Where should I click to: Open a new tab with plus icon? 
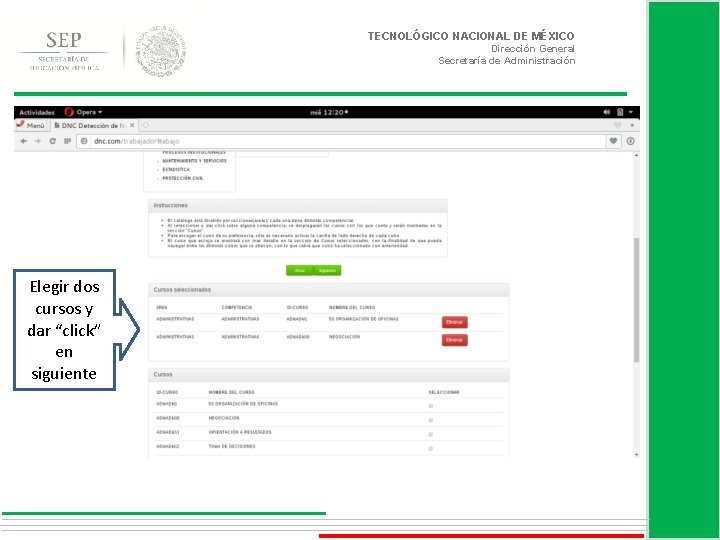[x=146, y=125]
